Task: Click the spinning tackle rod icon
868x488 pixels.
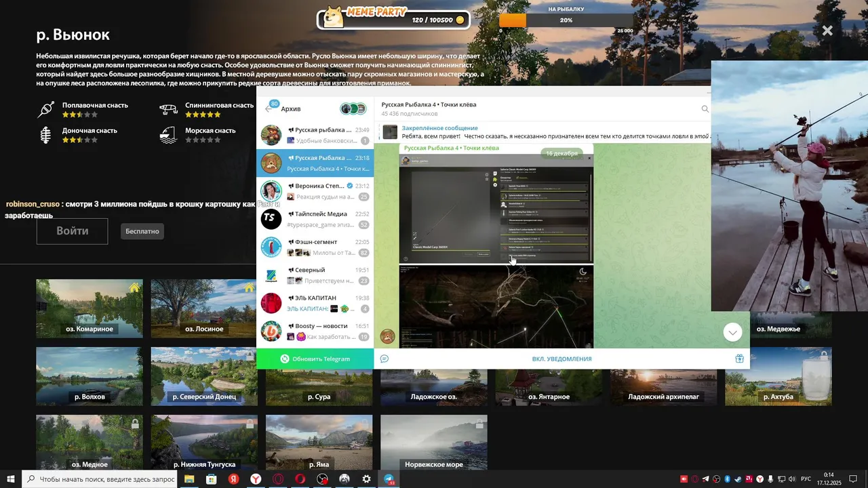Action: click(169, 109)
